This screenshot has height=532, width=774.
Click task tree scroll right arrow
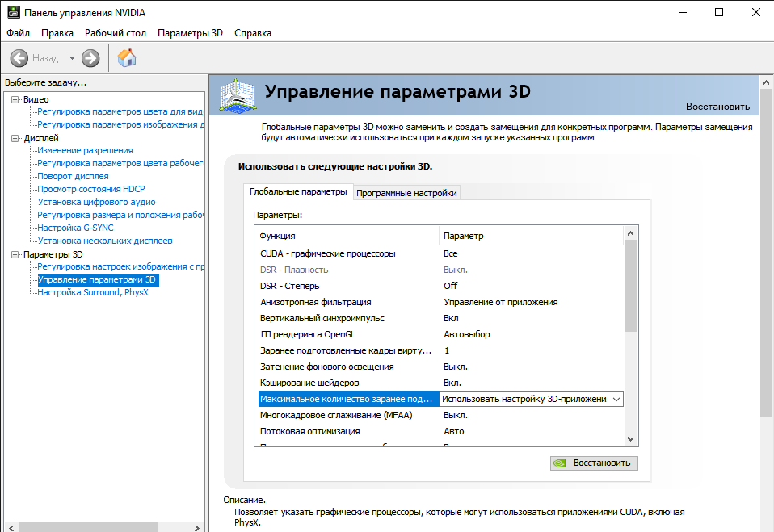(197, 528)
